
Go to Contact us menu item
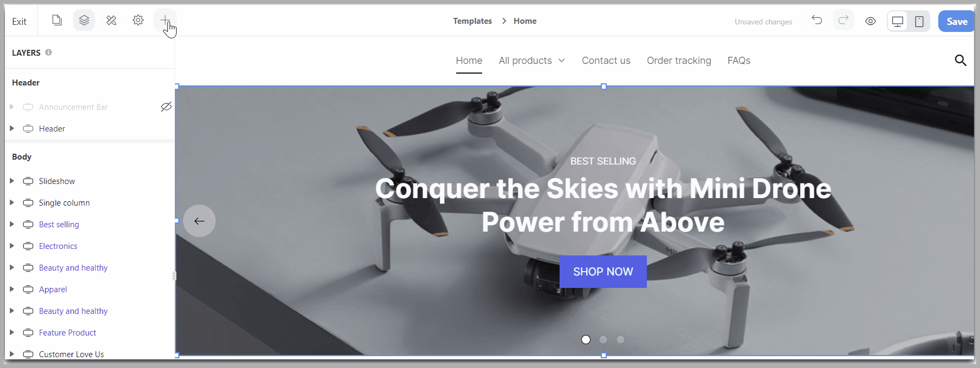click(x=606, y=61)
